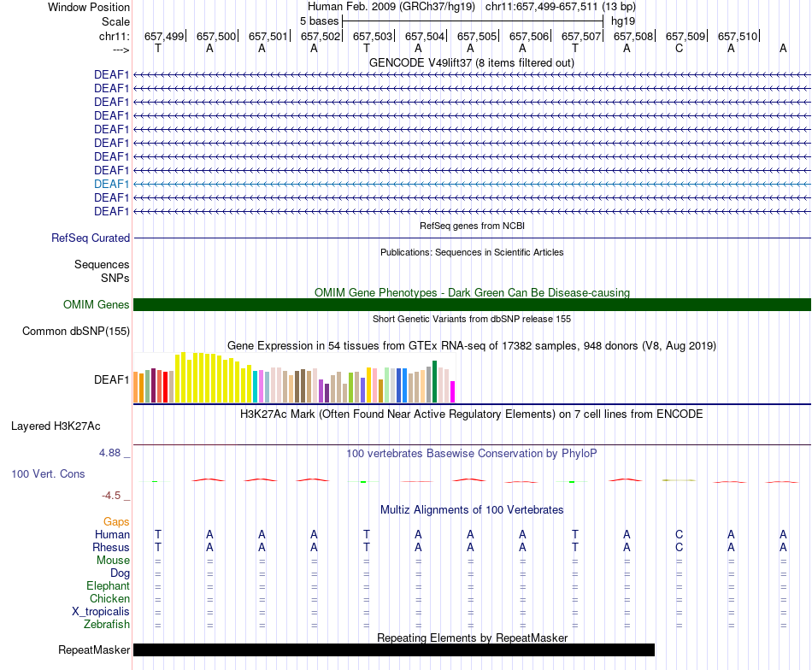
Task: Click the chr11:657,499-657,511 (13 bp) position text
Action: (561, 7)
